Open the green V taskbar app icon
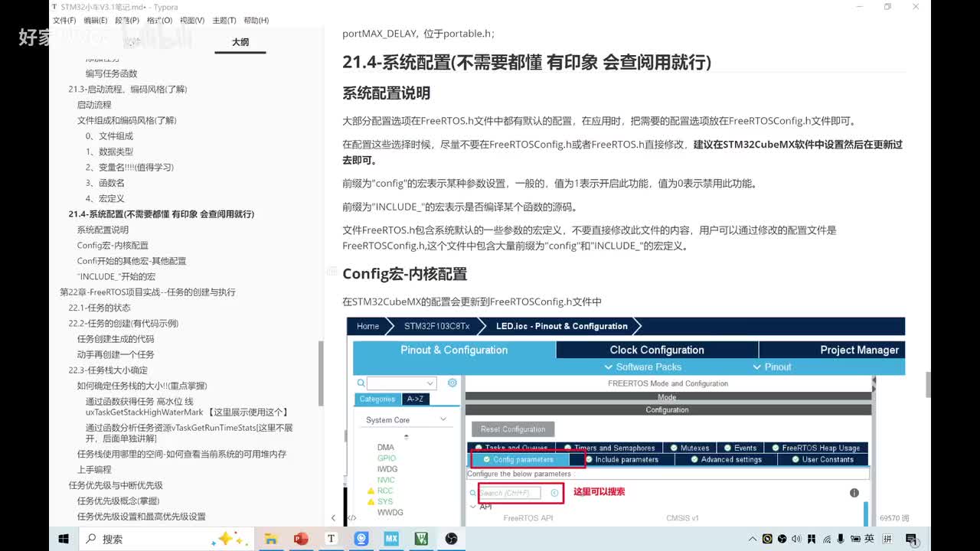 pos(421,539)
